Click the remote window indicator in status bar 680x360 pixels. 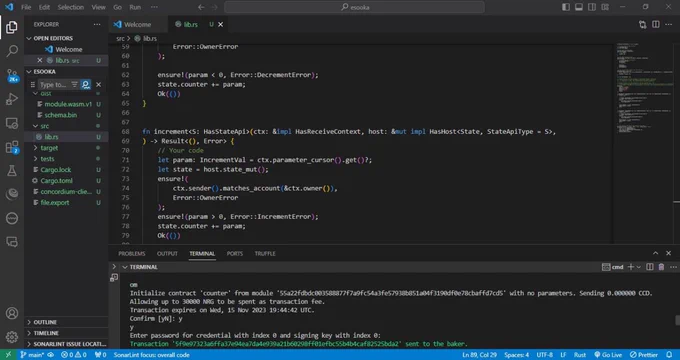(x=8, y=355)
